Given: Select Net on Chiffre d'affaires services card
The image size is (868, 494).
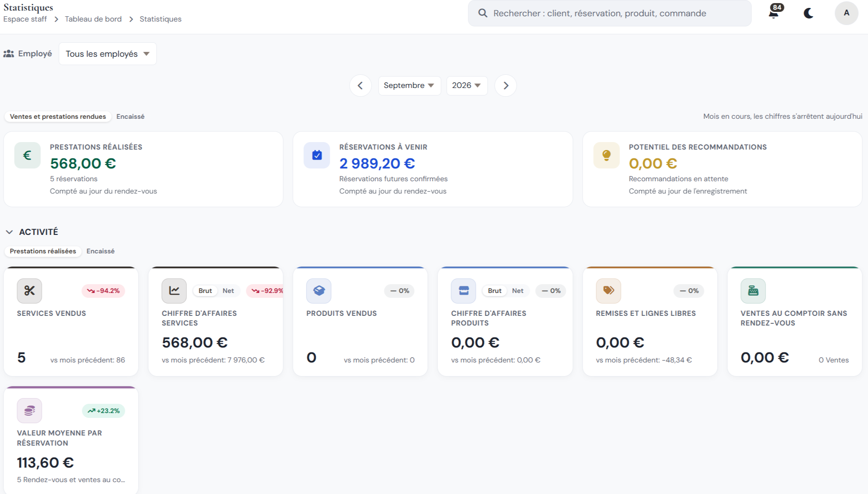Looking at the screenshot, I should click(228, 291).
